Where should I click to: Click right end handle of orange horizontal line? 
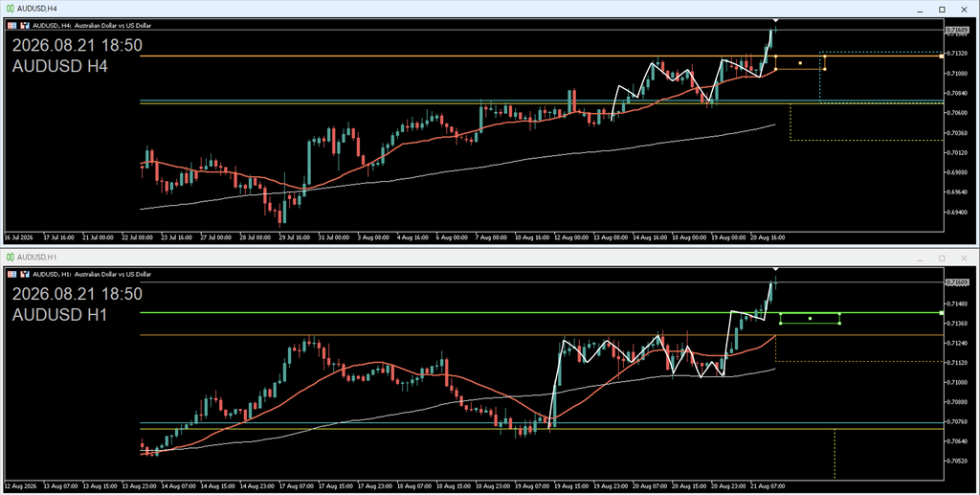(942, 56)
